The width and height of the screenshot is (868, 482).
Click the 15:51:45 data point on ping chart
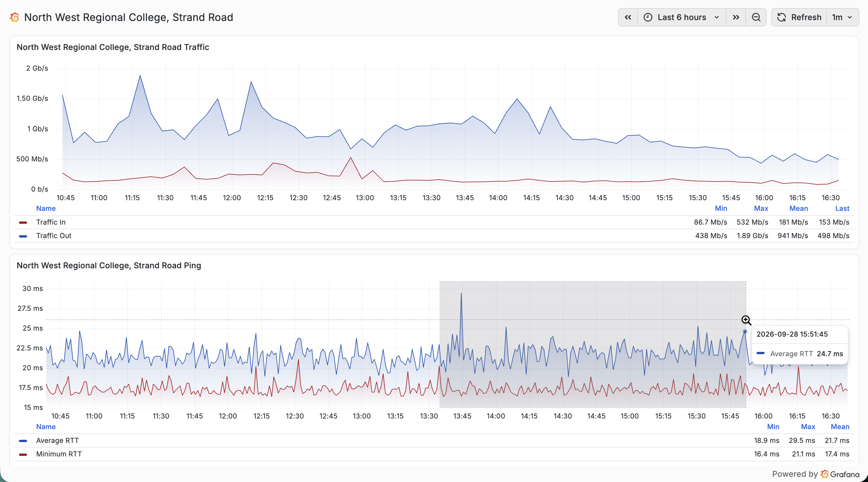point(745,332)
